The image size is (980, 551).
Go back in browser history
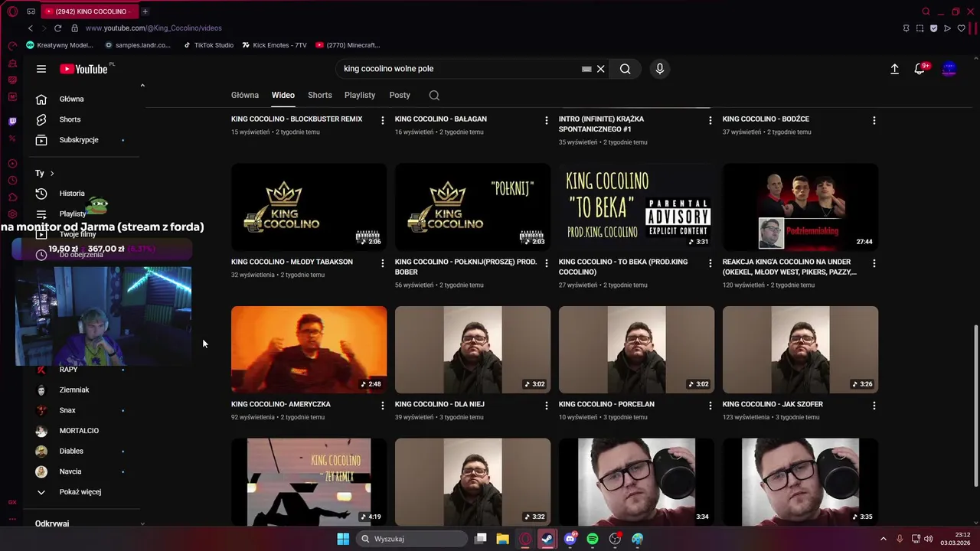click(31, 28)
